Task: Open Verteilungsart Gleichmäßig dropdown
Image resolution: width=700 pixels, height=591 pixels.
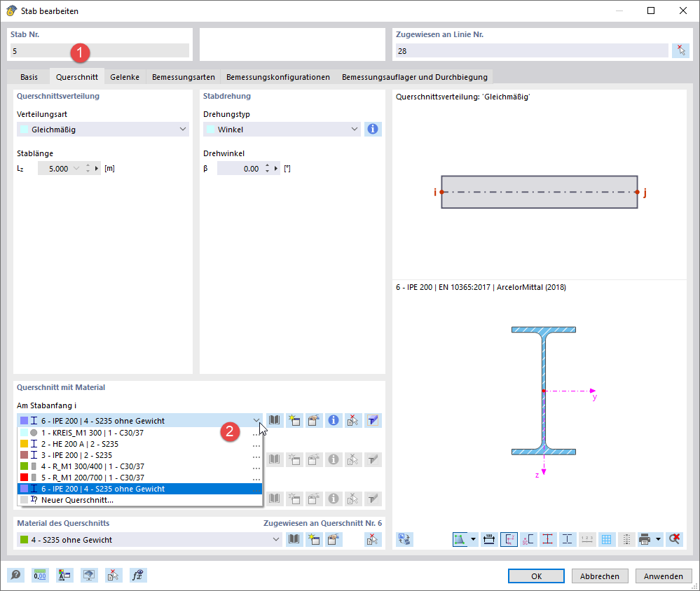Action: 183,129
